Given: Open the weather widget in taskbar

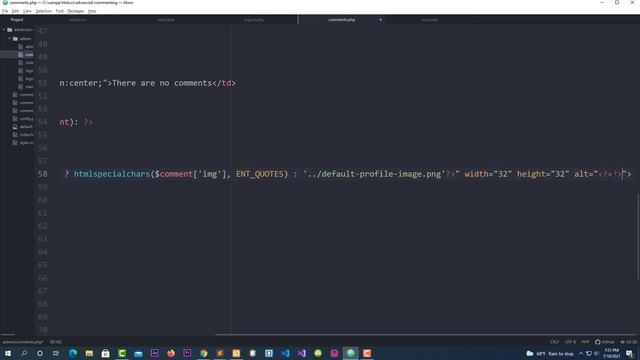Looking at the screenshot, I should [550, 353].
